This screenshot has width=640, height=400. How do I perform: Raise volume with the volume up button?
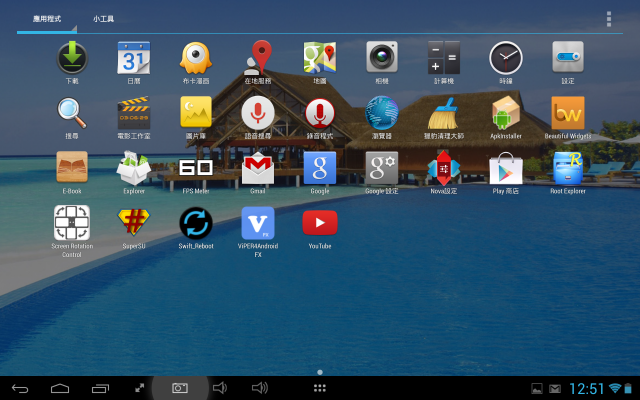260,388
